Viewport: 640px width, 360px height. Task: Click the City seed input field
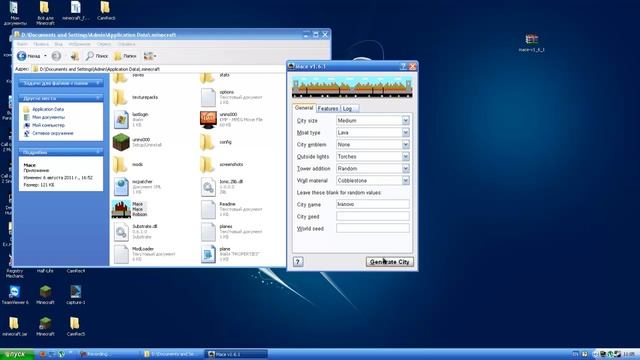click(x=373, y=216)
